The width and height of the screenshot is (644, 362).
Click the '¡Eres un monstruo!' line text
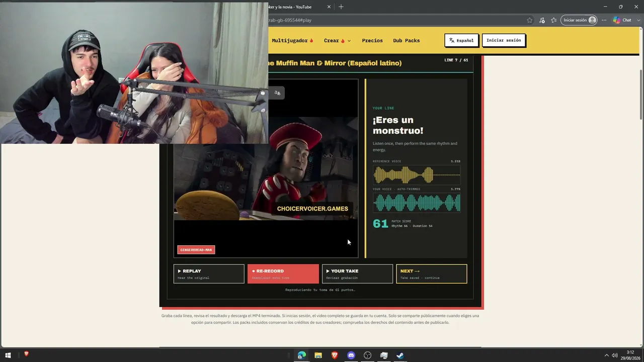point(398,125)
